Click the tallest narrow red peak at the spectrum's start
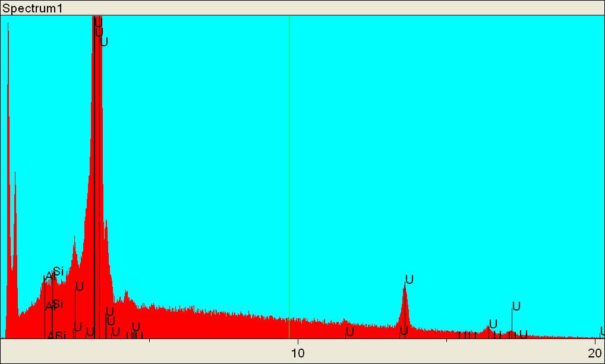The width and height of the screenshot is (605, 364). [8, 181]
